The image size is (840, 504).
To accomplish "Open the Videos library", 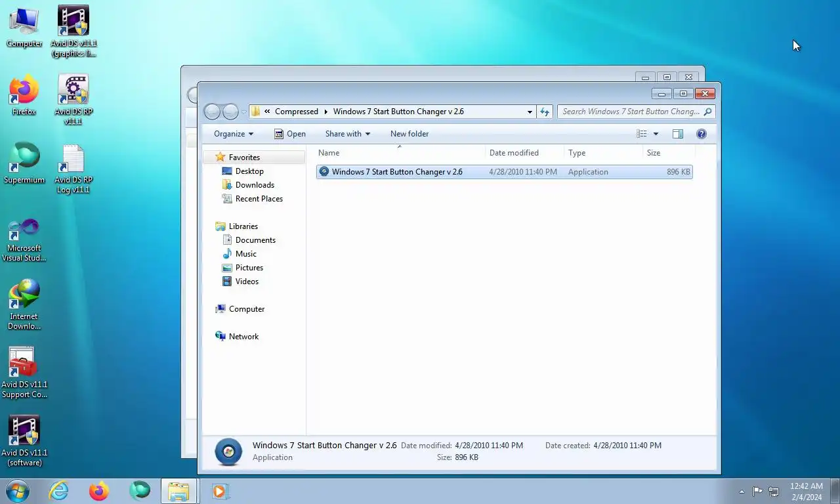I will tap(247, 282).
